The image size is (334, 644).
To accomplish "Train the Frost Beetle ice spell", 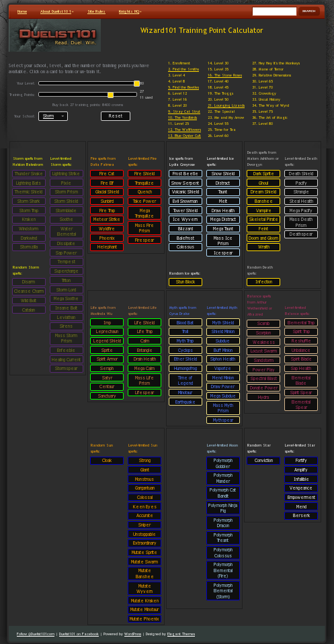I will tap(185, 174).
